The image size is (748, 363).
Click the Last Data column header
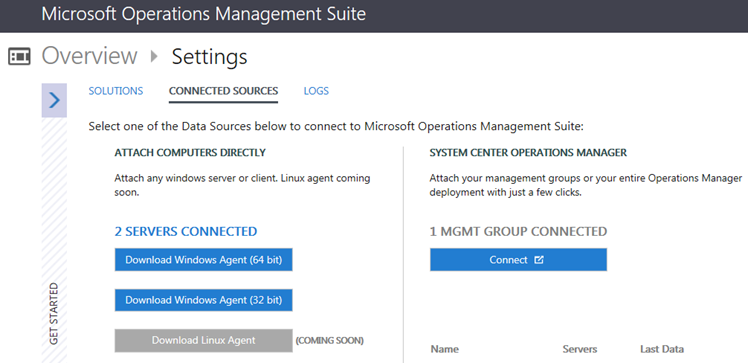click(662, 349)
